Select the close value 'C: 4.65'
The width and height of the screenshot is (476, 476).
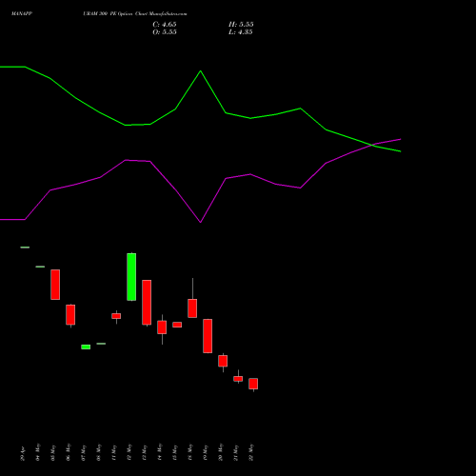point(165,25)
